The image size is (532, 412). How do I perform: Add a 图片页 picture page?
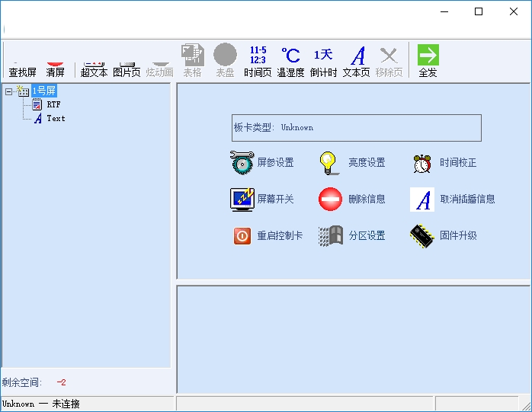tap(127, 70)
